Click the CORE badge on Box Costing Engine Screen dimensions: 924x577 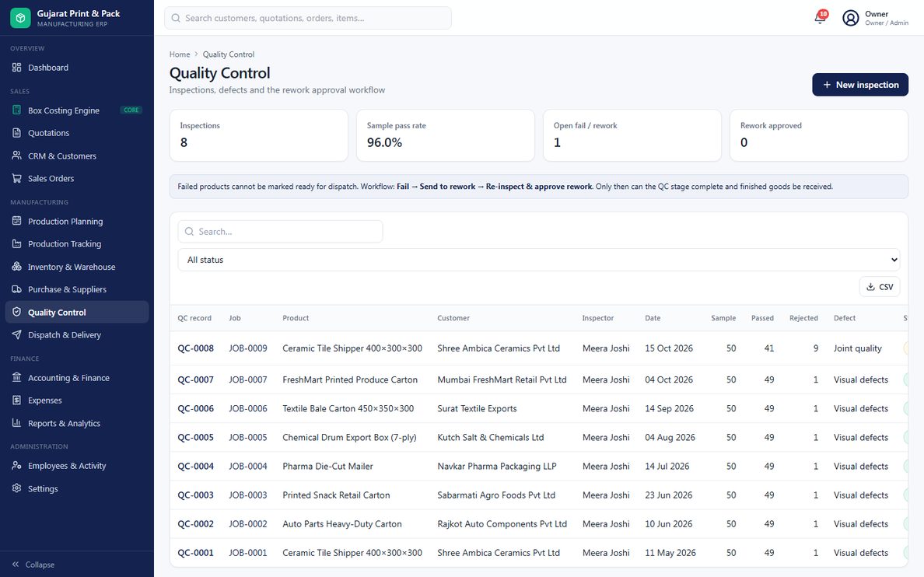tap(131, 110)
